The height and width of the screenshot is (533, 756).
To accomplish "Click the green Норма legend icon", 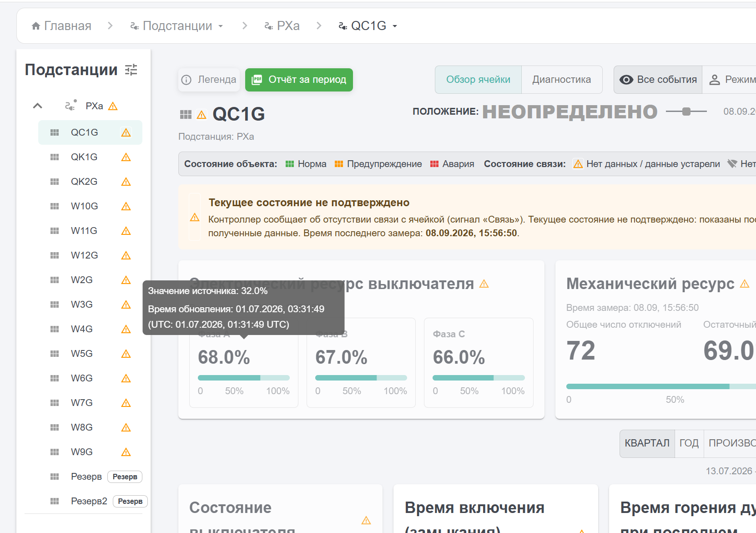I will [290, 164].
